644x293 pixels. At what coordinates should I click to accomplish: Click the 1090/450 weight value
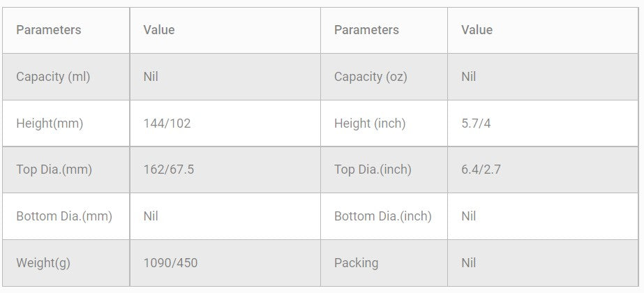[170, 263]
